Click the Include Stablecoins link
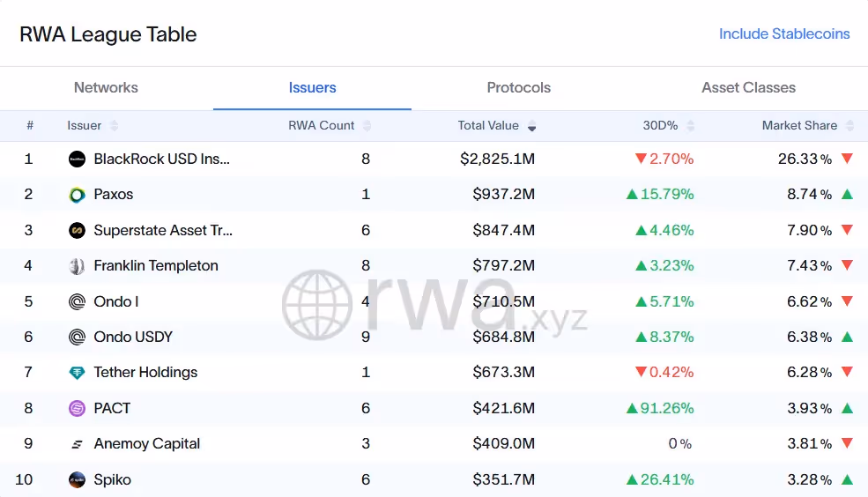 784,33
